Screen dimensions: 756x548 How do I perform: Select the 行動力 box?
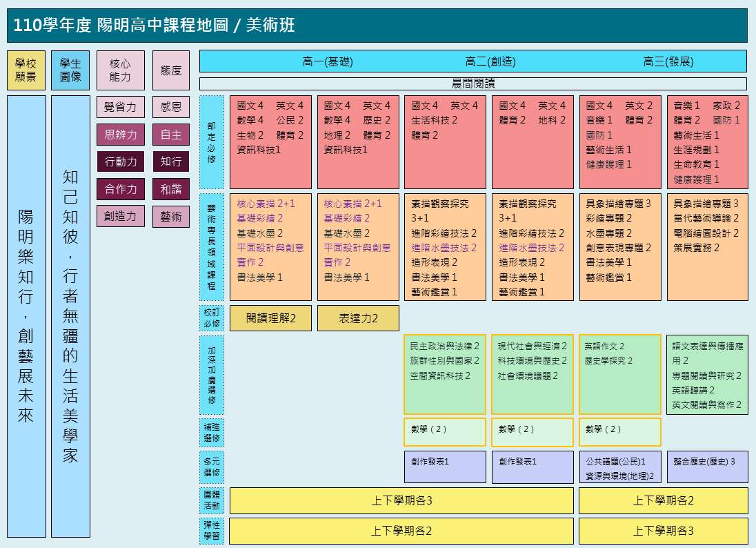coord(120,162)
